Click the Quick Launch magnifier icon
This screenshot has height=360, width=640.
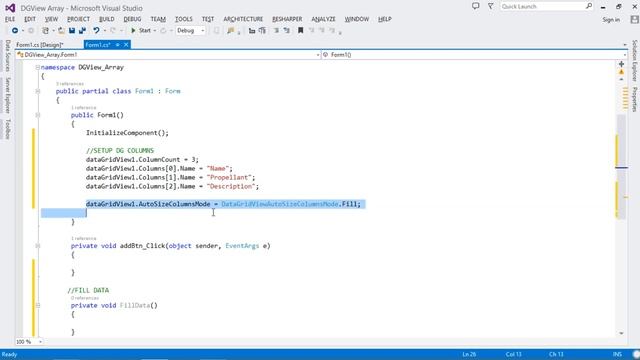(x=589, y=7)
